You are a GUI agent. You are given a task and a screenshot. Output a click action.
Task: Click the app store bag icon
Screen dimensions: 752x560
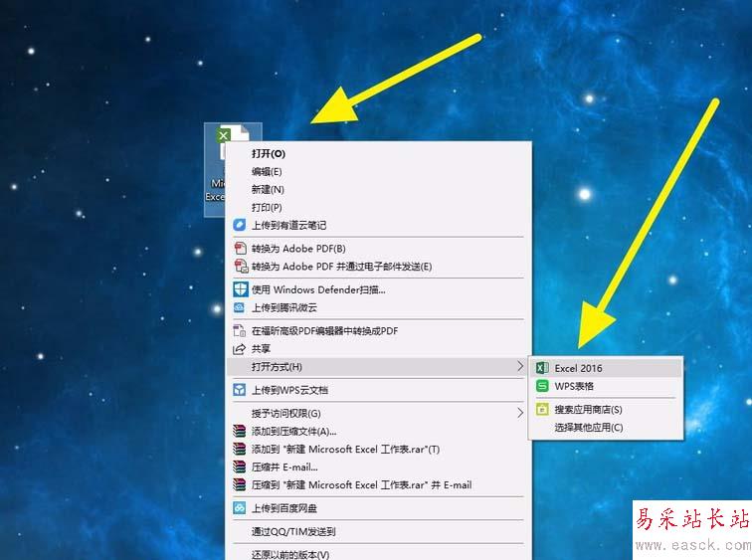542,409
